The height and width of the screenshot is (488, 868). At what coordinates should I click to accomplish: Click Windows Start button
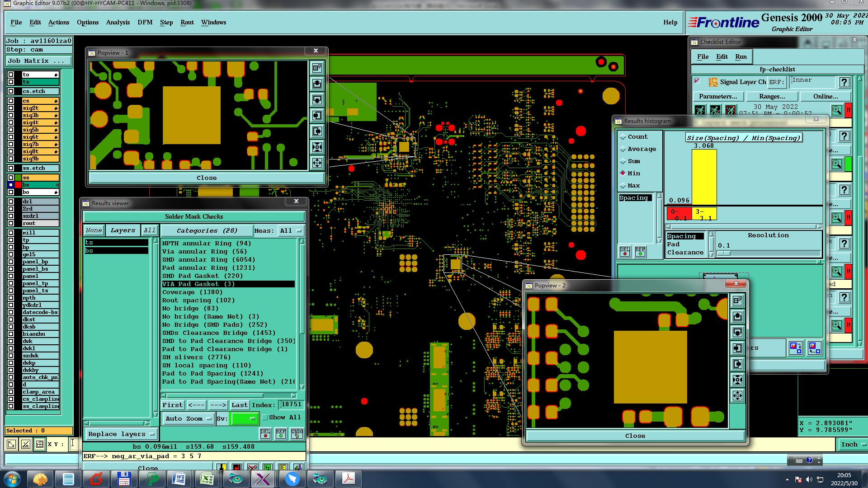point(12,479)
